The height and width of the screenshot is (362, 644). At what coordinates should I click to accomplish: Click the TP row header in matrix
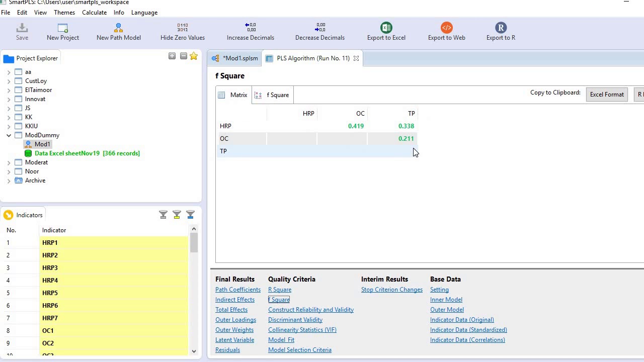(x=223, y=151)
